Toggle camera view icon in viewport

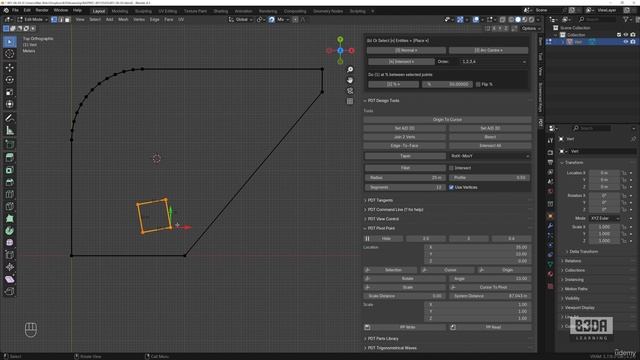coord(350,91)
